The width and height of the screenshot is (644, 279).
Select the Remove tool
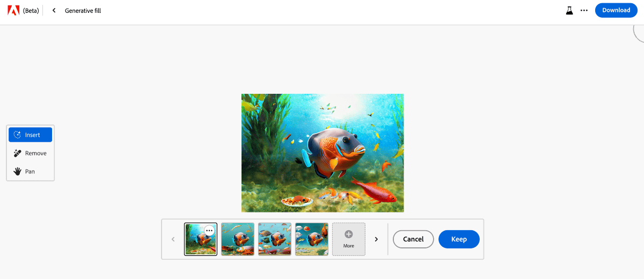click(30, 153)
